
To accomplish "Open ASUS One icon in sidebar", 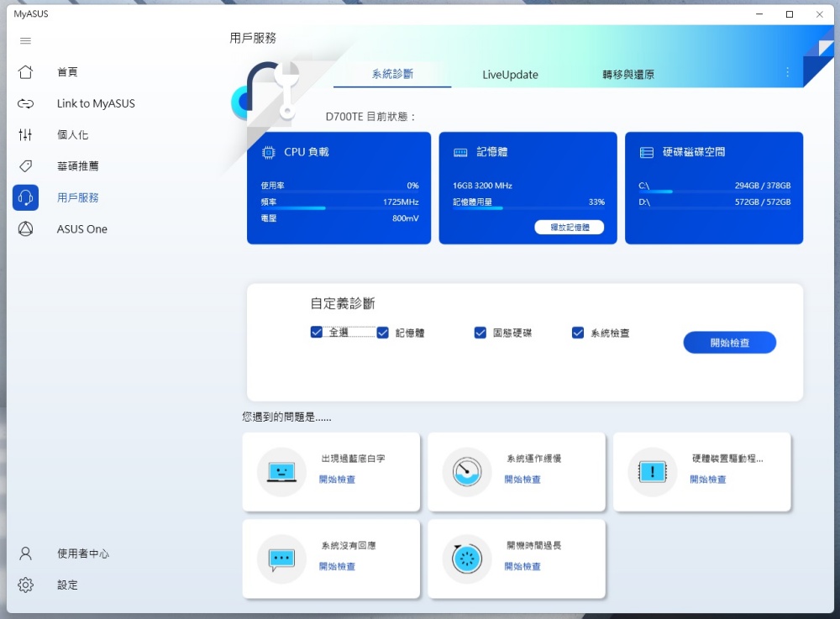I will click(x=25, y=228).
